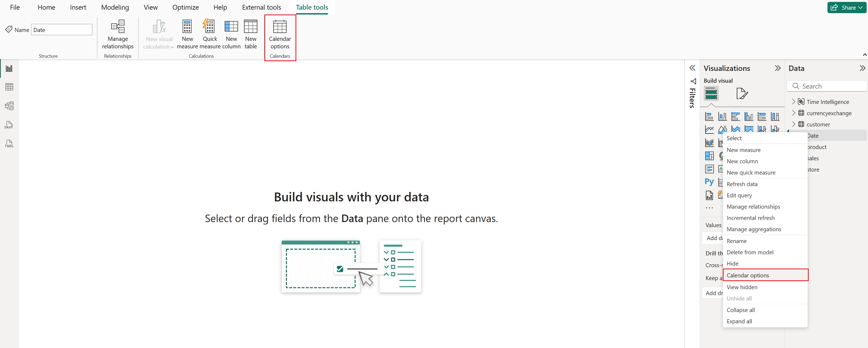
Task: Click Manage relationships ribbon button
Action: click(x=118, y=34)
